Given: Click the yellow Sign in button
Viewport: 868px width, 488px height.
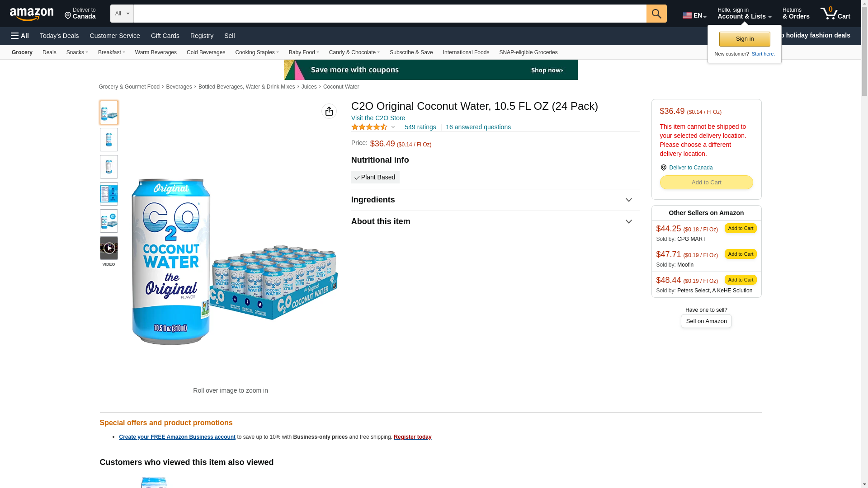Looking at the screenshot, I should (744, 39).
